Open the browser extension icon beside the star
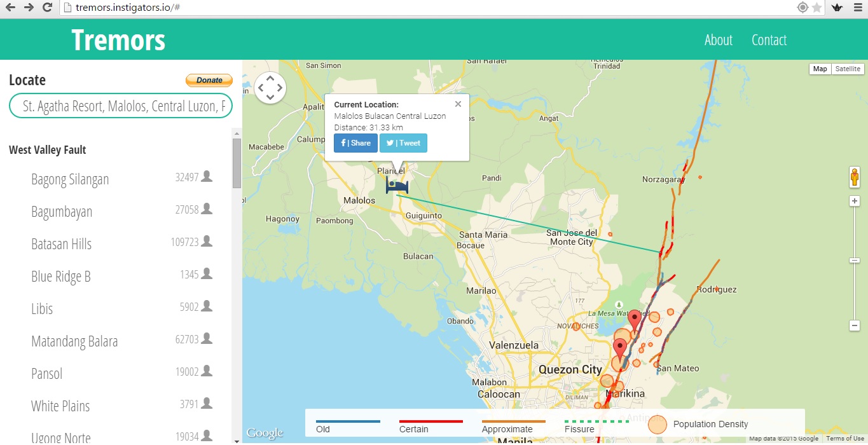Image resolution: width=868 pixels, height=445 pixels. point(837,8)
